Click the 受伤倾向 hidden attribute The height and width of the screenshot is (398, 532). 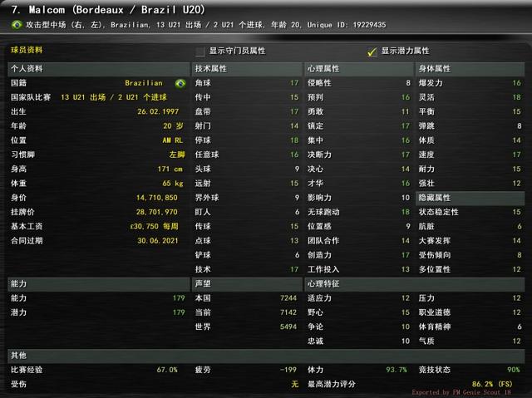pyautogui.click(x=470, y=255)
